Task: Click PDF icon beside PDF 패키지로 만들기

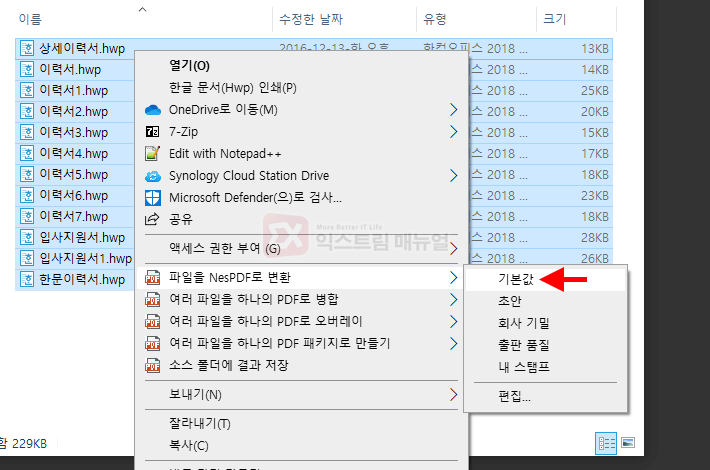Action: pos(153,343)
